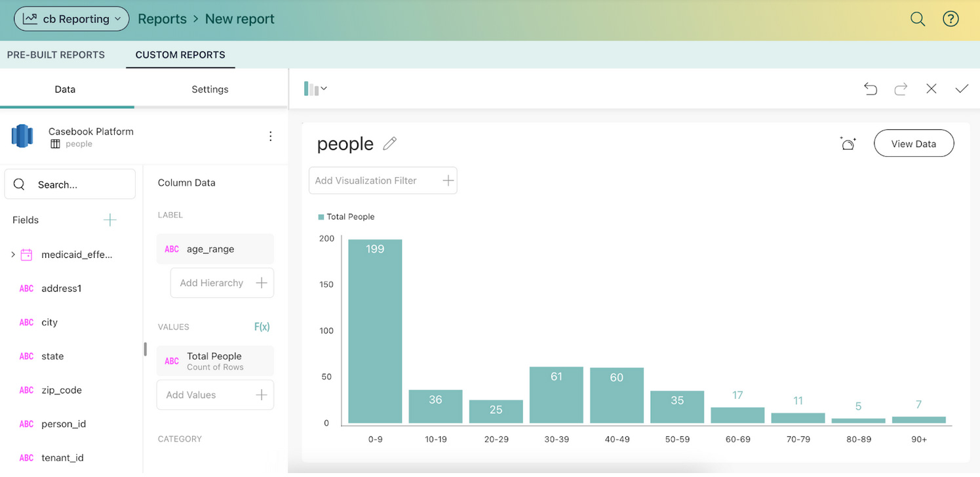Click the pencil icon to rename the people chart
The width and height of the screenshot is (980, 477).
(389, 143)
